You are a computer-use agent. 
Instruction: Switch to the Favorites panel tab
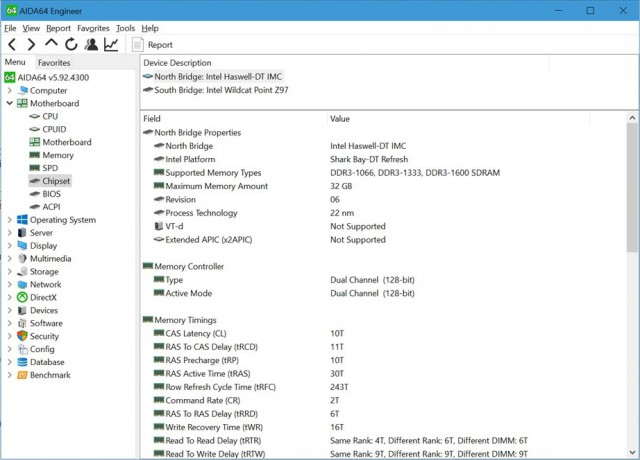click(54, 63)
